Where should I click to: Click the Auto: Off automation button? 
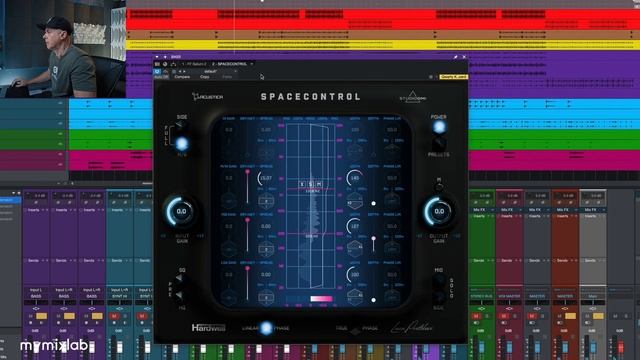tap(161, 77)
